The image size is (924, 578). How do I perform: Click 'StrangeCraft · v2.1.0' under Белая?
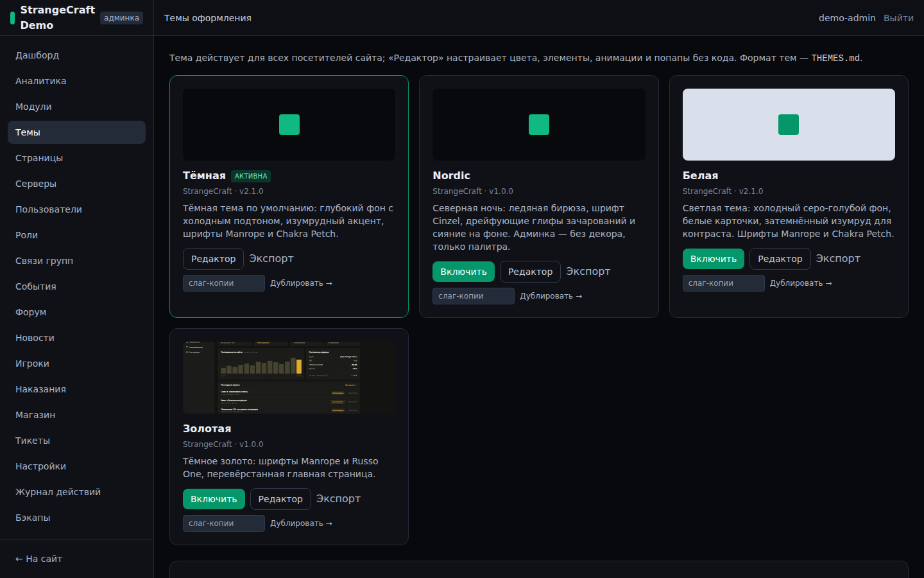[723, 191]
